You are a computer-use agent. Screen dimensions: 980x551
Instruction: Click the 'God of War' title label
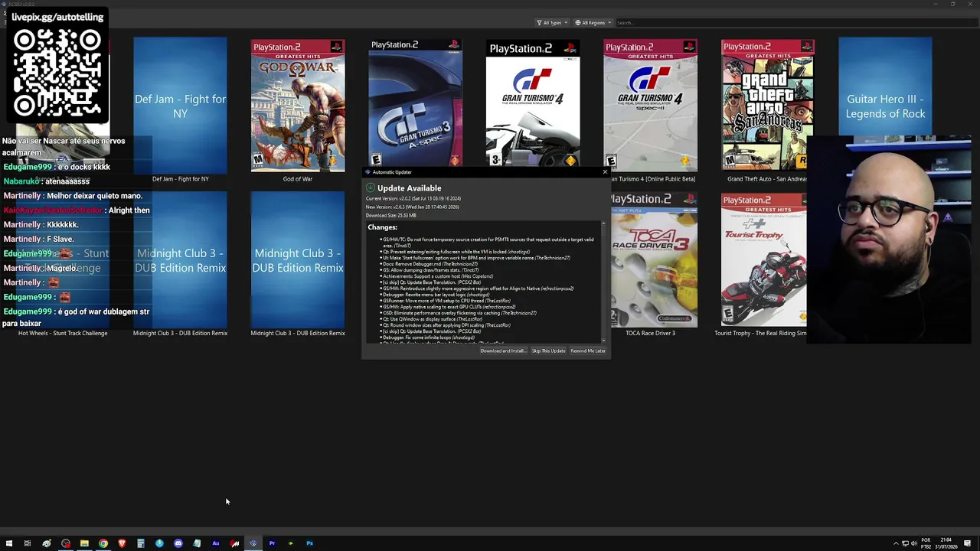pos(298,179)
